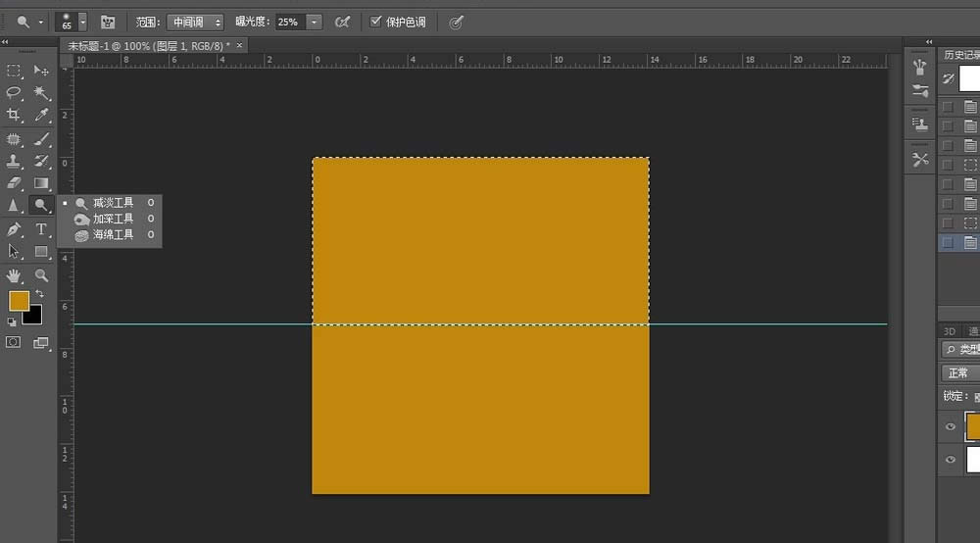
Task: Close the 未标题-1 document tab
Action: [x=239, y=46]
